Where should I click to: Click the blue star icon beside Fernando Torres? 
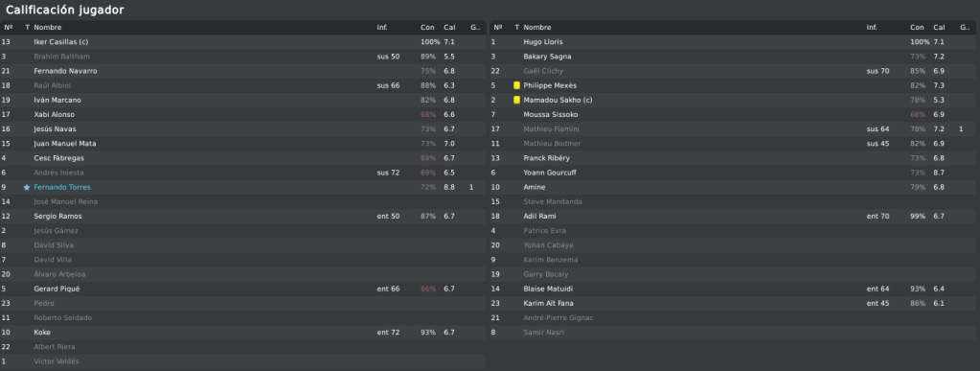tap(27, 187)
